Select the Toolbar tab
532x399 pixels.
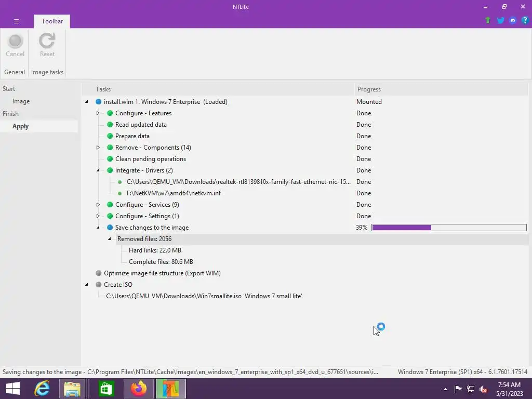[52, 21]
